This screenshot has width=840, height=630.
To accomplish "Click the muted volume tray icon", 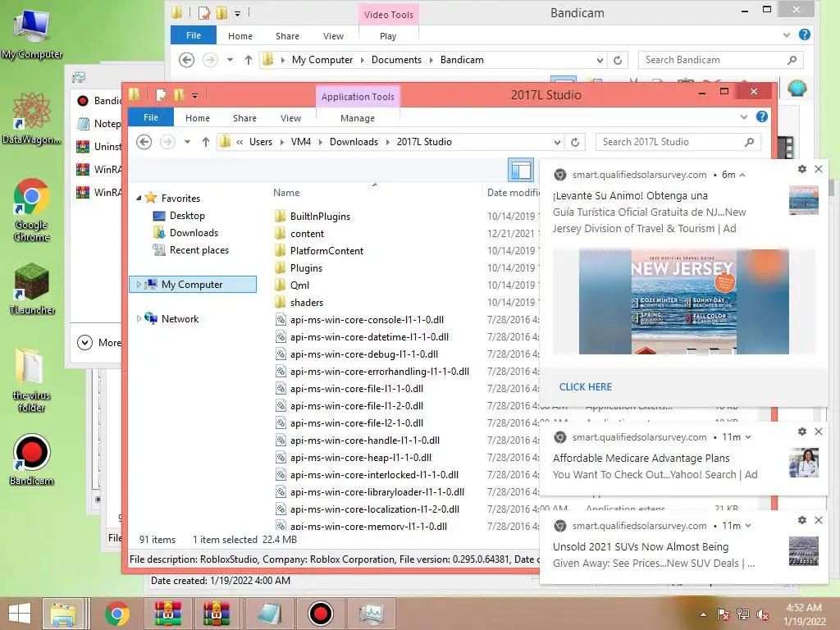I will point(763,614).
